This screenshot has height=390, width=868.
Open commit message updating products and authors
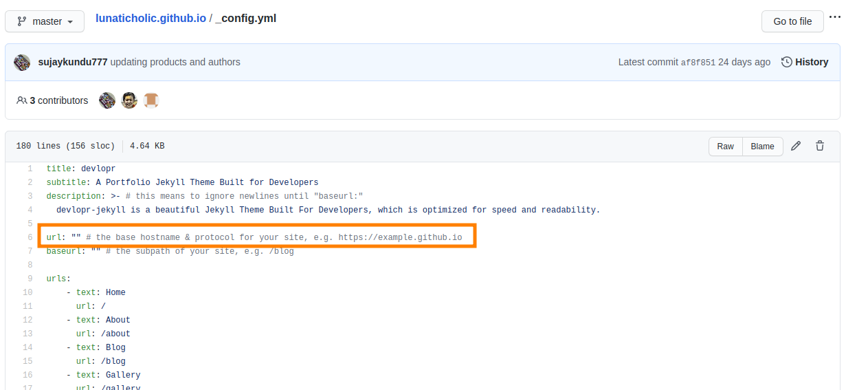[175, 62]
